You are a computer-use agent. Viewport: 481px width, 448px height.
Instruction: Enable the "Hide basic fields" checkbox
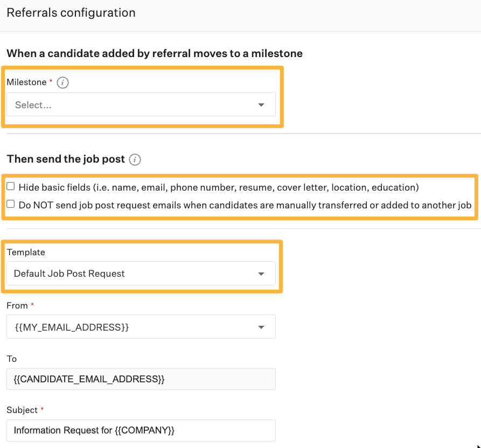[10, 185]
